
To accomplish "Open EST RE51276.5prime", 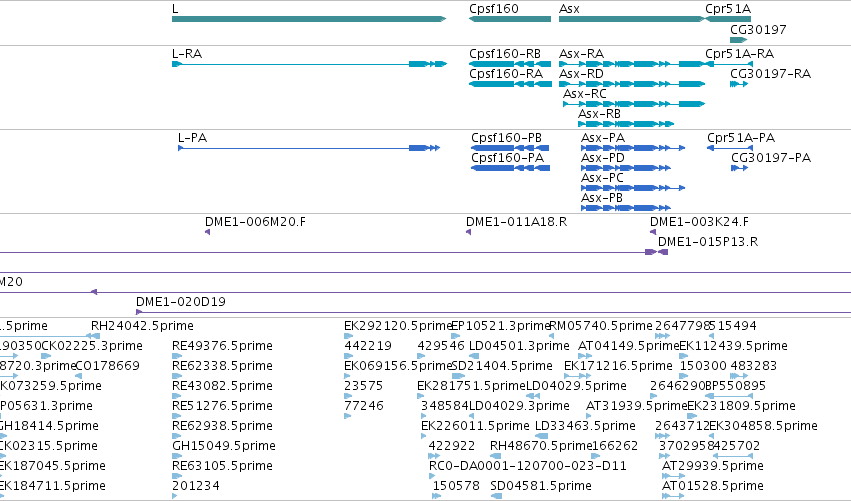I will pos(222,407).
